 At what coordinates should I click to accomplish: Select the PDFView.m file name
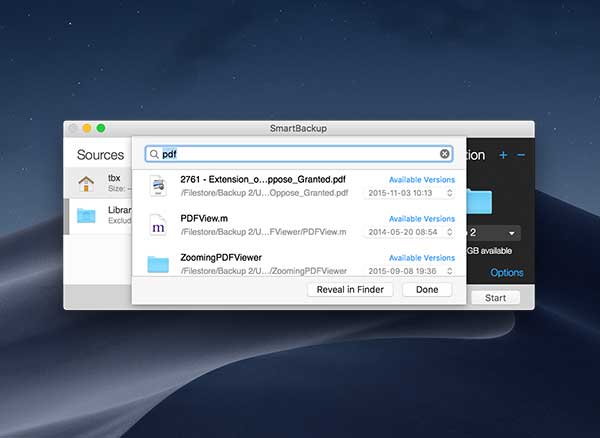coord(204,218)
